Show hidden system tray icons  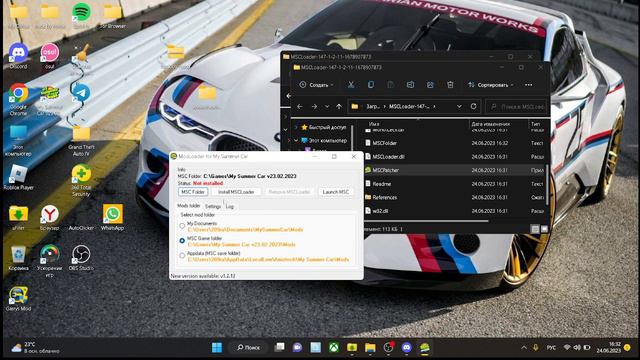coord(524,347)
